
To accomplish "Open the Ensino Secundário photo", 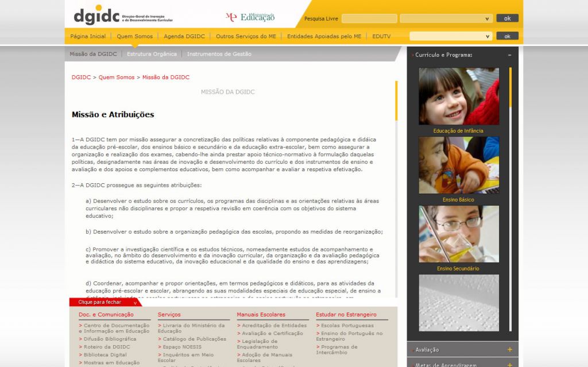I will [x=458, y=234].
